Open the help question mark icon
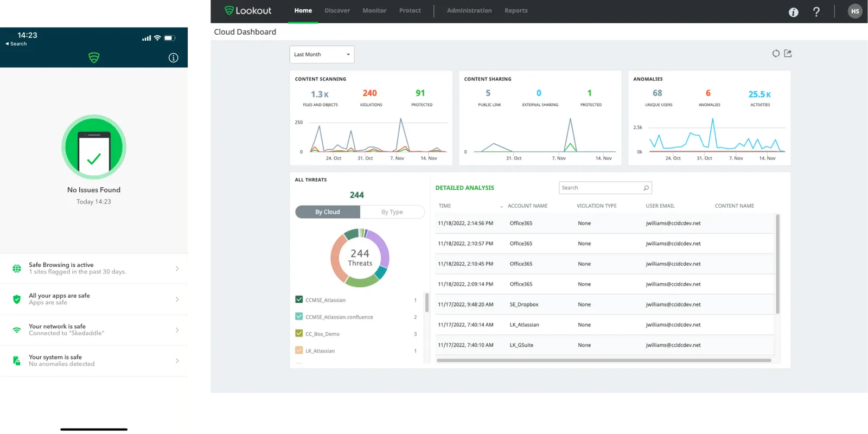868x434 pixels. pyautogui.click(x=816, y=12)
